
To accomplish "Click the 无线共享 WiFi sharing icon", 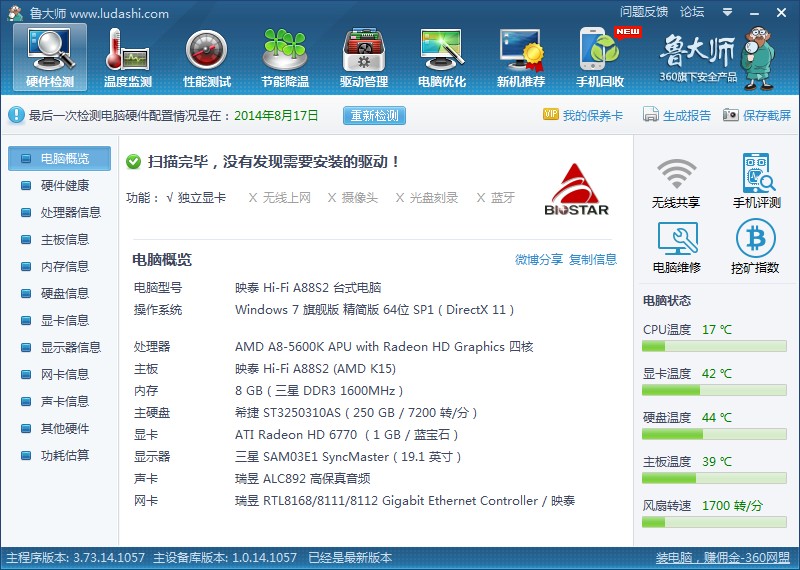I will coord(676,183).
